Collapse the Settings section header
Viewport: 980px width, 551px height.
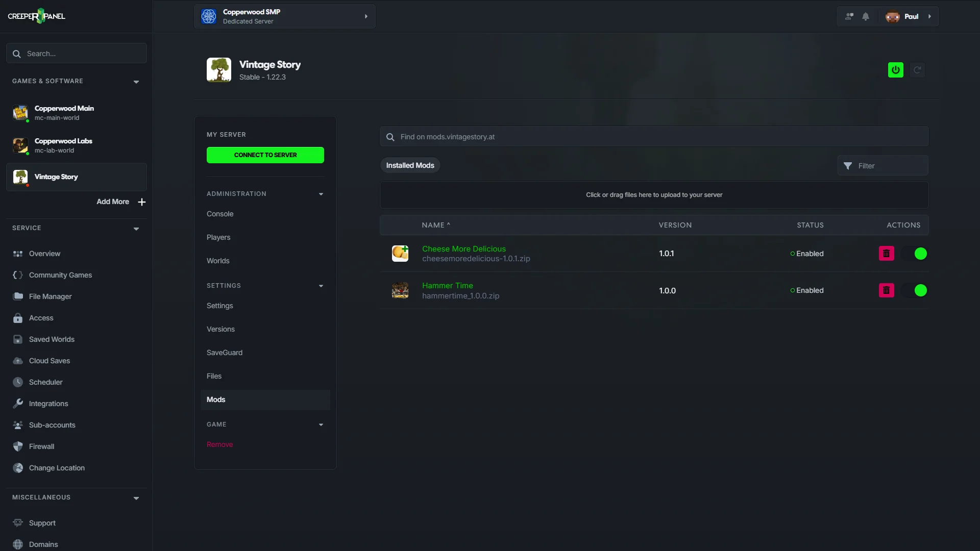[x=321, y=286]
